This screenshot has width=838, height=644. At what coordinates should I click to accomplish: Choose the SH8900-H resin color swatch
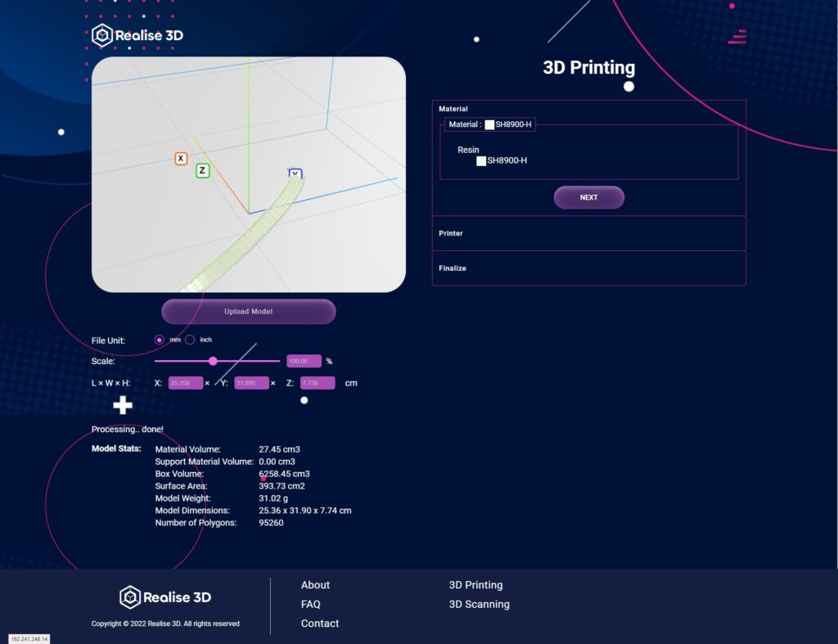[x=481, y=161]
